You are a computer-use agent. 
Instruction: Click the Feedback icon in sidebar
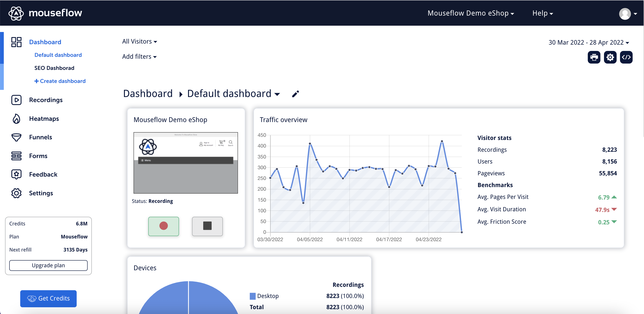(x=16, y=174)
